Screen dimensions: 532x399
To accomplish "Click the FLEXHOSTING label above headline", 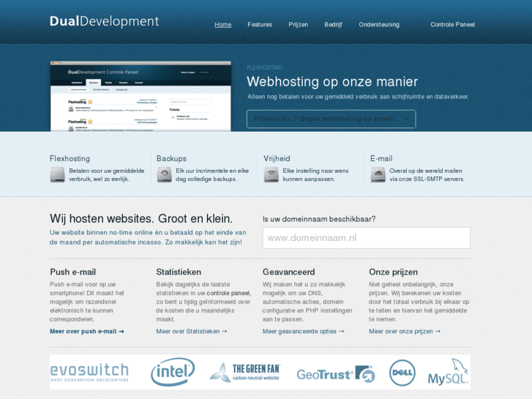I will click(x=265, y=67).
